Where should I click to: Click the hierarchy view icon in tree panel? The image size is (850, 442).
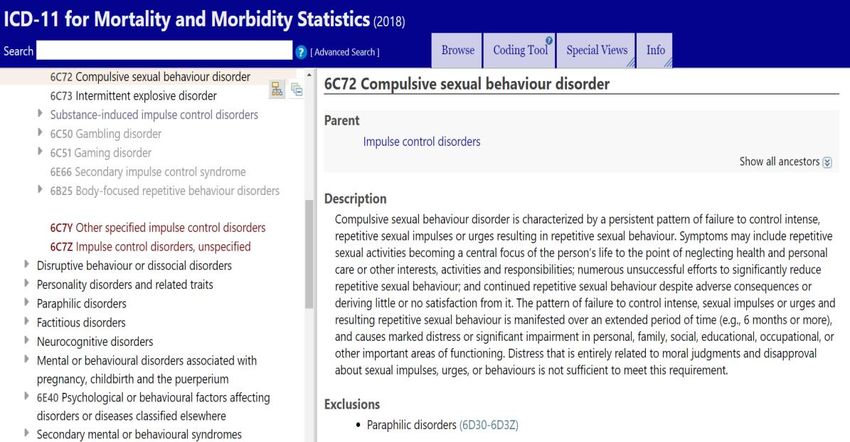pos(277,89)
